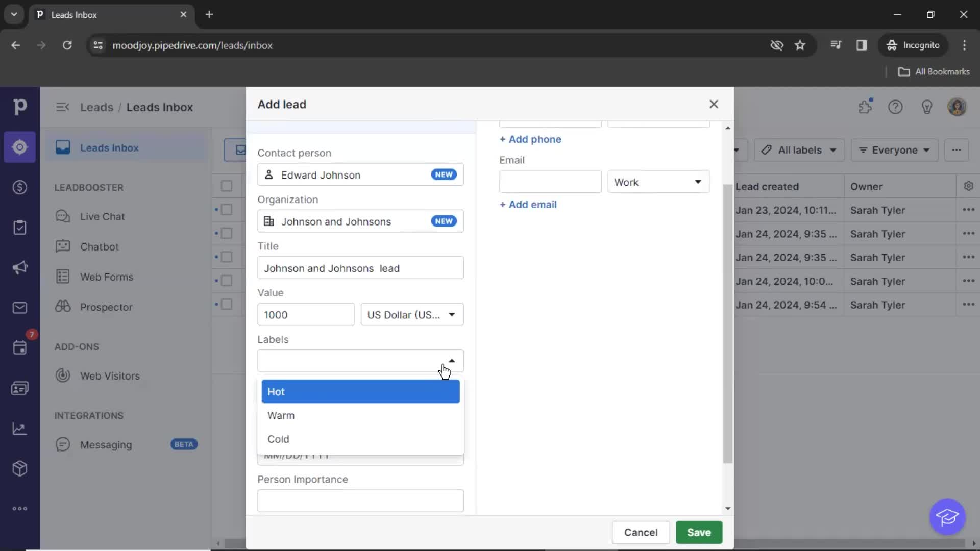Click the Add email link

528,204
